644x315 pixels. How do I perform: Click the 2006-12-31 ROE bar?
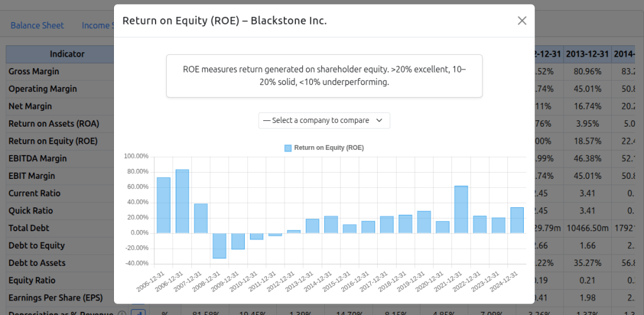(x=182, y=201)
